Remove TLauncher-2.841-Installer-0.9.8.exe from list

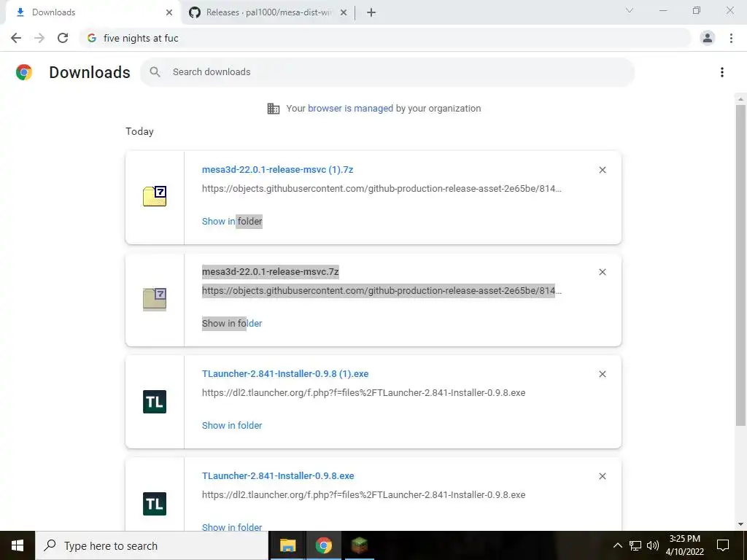pyautogui.click(x=602, y=476)
